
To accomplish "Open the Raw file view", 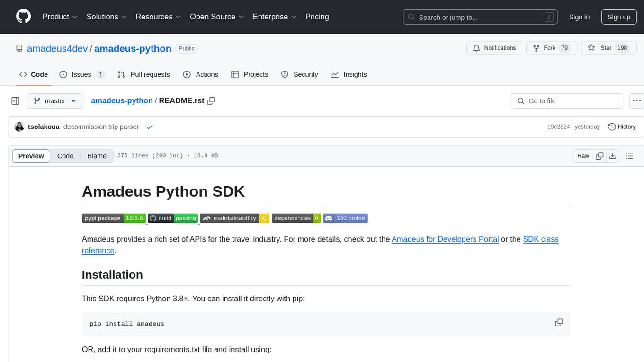I will point(583,156).
